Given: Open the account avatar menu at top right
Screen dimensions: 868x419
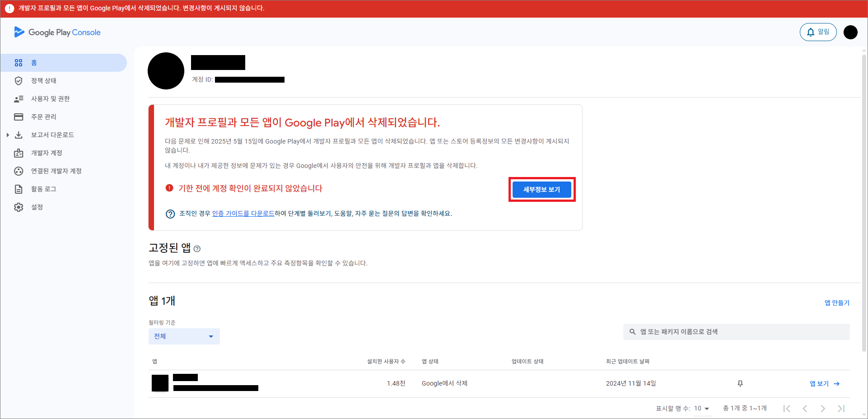Looking at the screenshot, I should click(x=850, y=32).
